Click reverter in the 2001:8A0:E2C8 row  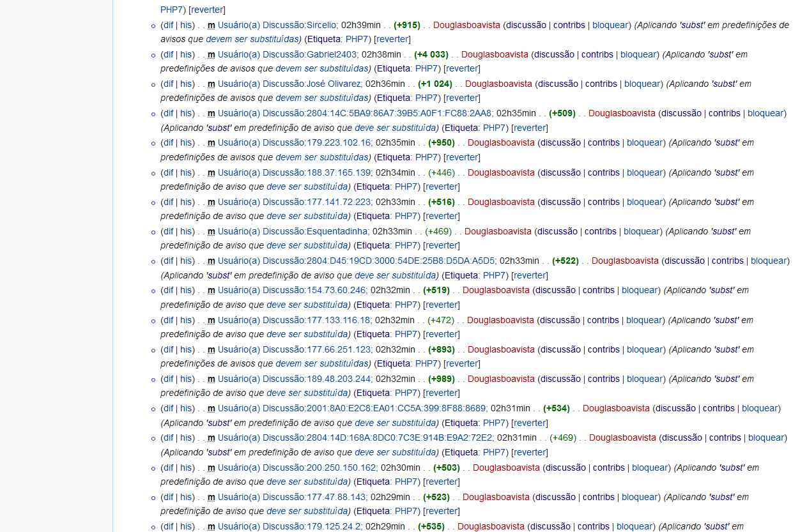click(530, 423)
